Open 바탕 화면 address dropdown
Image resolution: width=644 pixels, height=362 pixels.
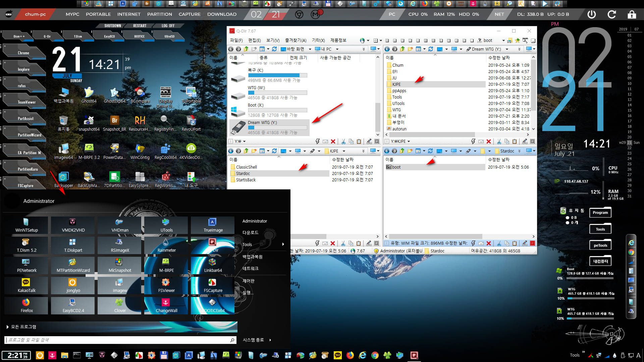point(310,49)
